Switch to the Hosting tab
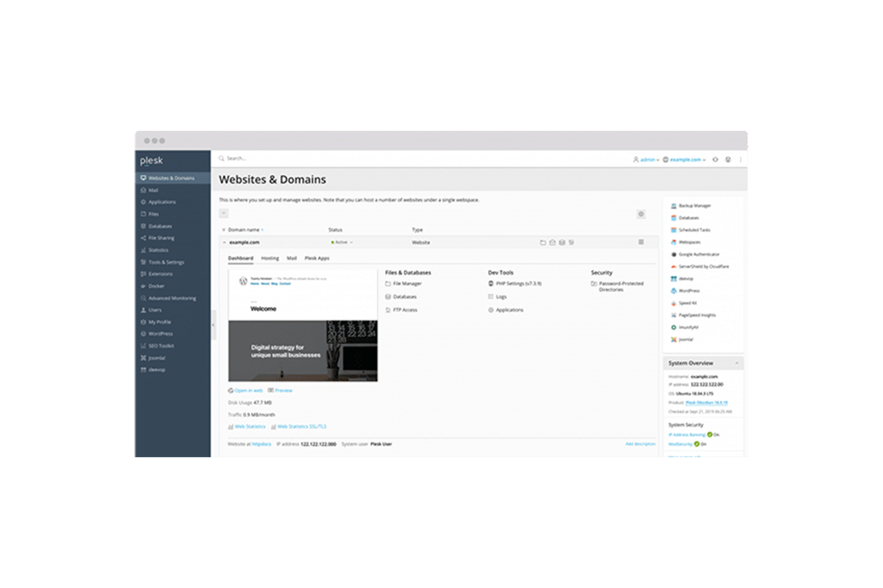The width and height of the screenshot is (883, 588). (270, 258)
